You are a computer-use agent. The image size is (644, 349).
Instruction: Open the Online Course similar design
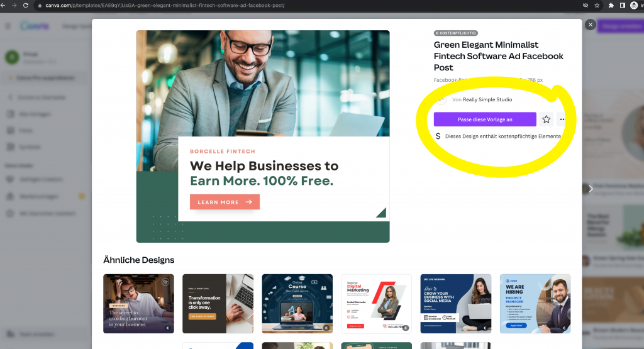297,304
